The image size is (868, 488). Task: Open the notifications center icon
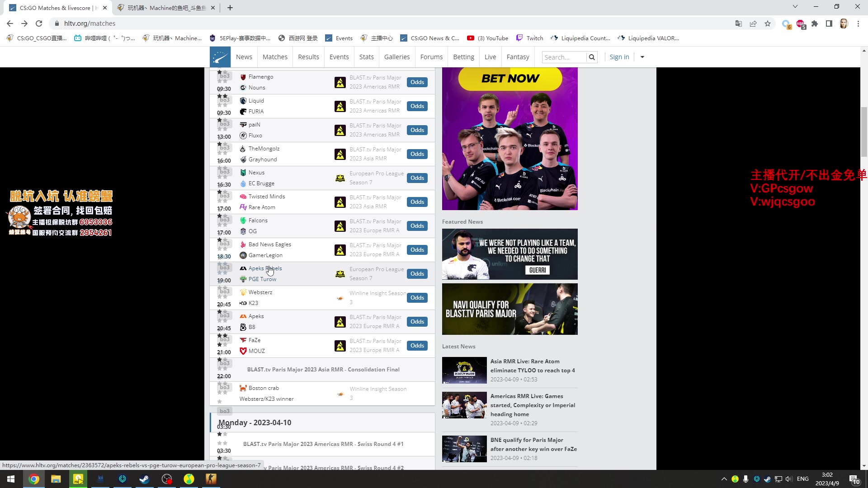[854, 479]
